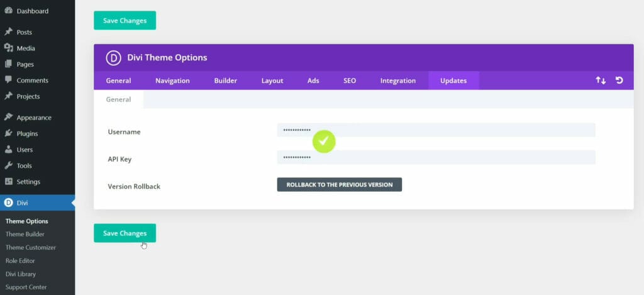
Task: Click the bottom Save Changes button
Action: 125,233
